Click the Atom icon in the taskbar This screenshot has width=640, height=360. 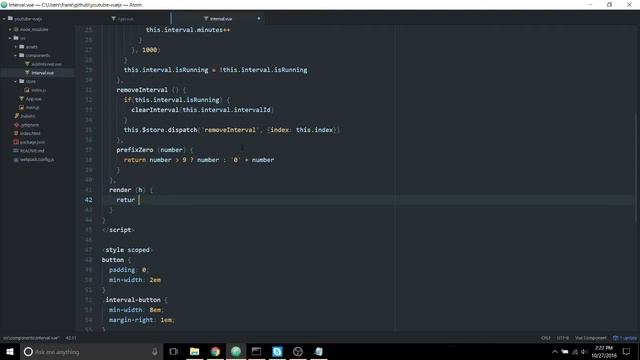click(x=236, y=351)
